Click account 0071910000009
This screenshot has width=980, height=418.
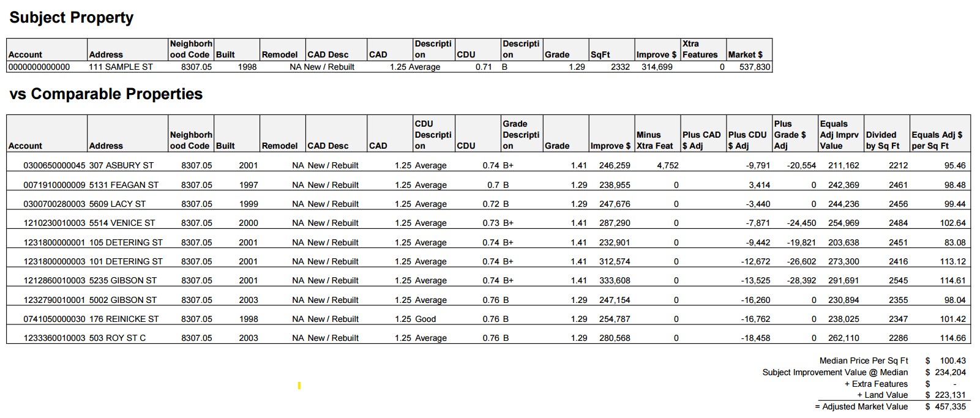pos(54,185)
